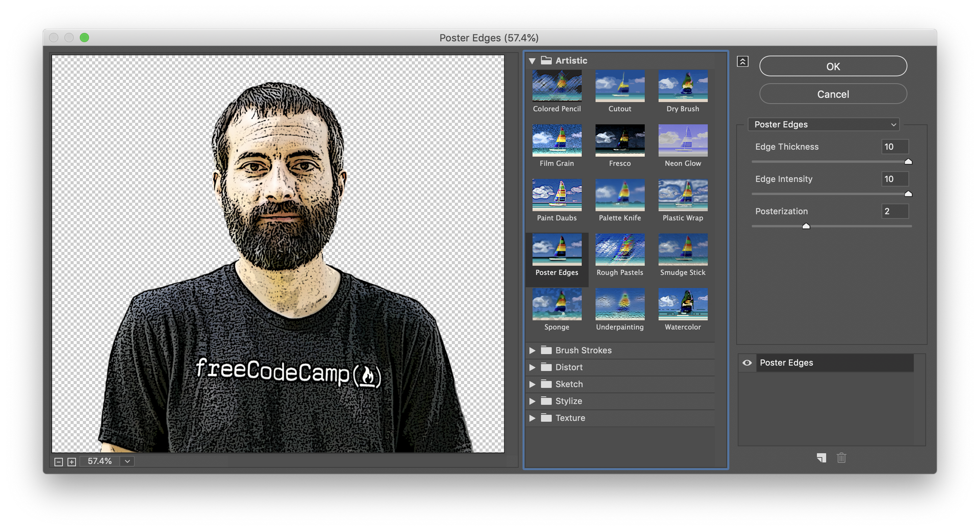The height and width of the screenshot is (531, 980).
Task: Expand the Sketch folder
Action: pos(532,384)
